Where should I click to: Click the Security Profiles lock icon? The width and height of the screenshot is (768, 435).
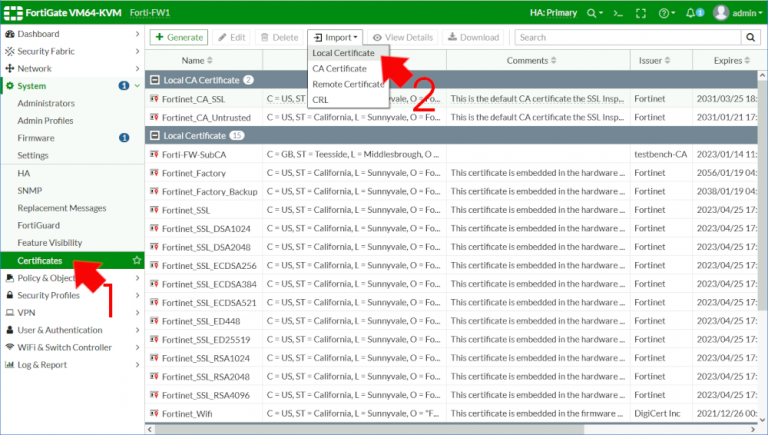coord(9,295)
